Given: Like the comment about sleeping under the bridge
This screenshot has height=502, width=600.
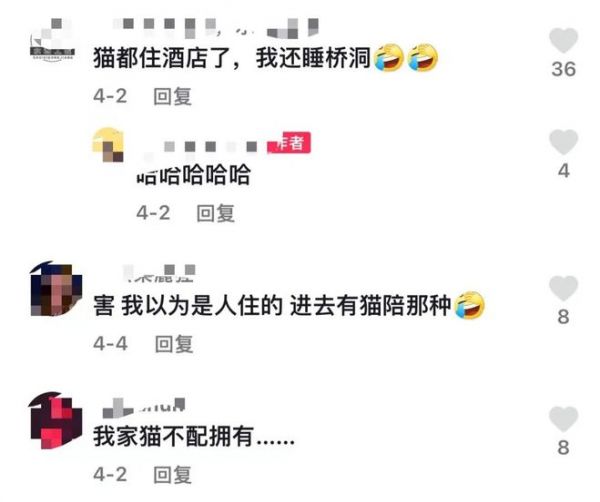Looking at the screenshot, I should [x=563, y=41].
